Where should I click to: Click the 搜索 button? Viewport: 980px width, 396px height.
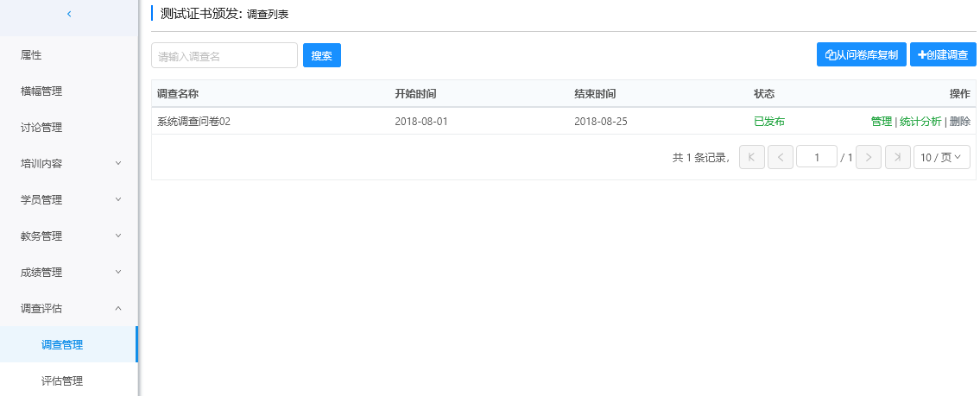coord(321,55)
